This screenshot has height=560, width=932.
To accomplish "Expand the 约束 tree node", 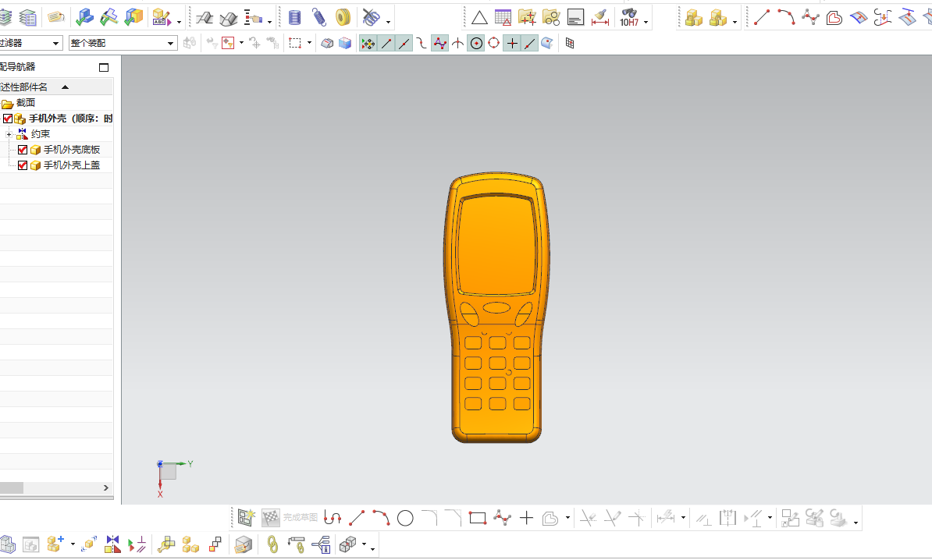I will pyautogui.click(x=9, y=134).
